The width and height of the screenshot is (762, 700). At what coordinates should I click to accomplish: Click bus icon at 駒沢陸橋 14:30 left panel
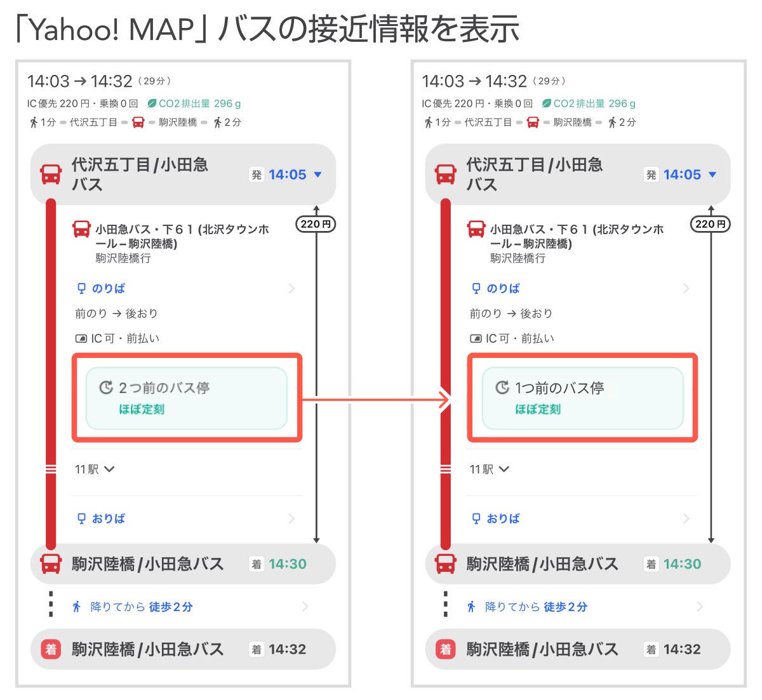tap(51, 564)
